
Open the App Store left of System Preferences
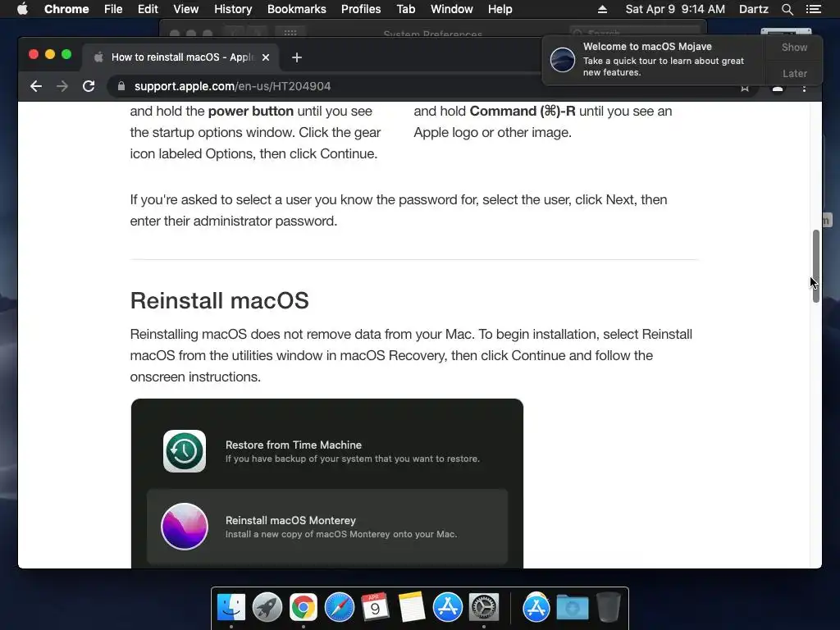pos(447,608)
